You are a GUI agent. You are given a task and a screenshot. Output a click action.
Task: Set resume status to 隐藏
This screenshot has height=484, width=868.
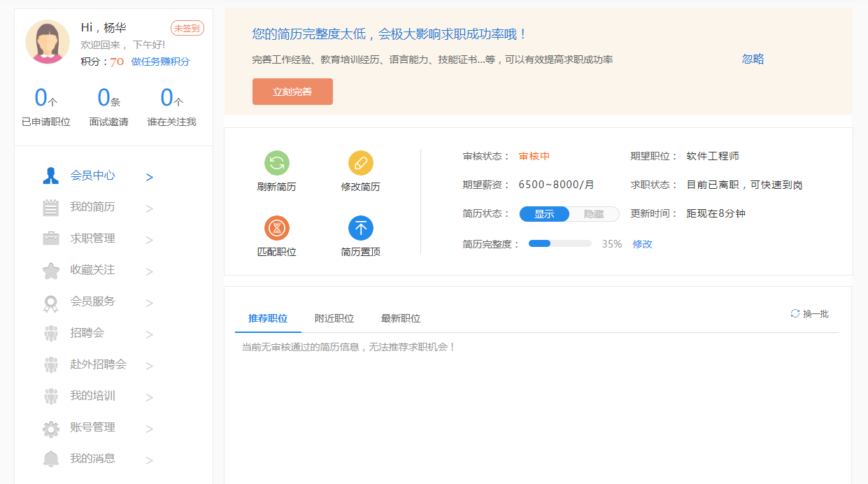(x=594, y=214)
